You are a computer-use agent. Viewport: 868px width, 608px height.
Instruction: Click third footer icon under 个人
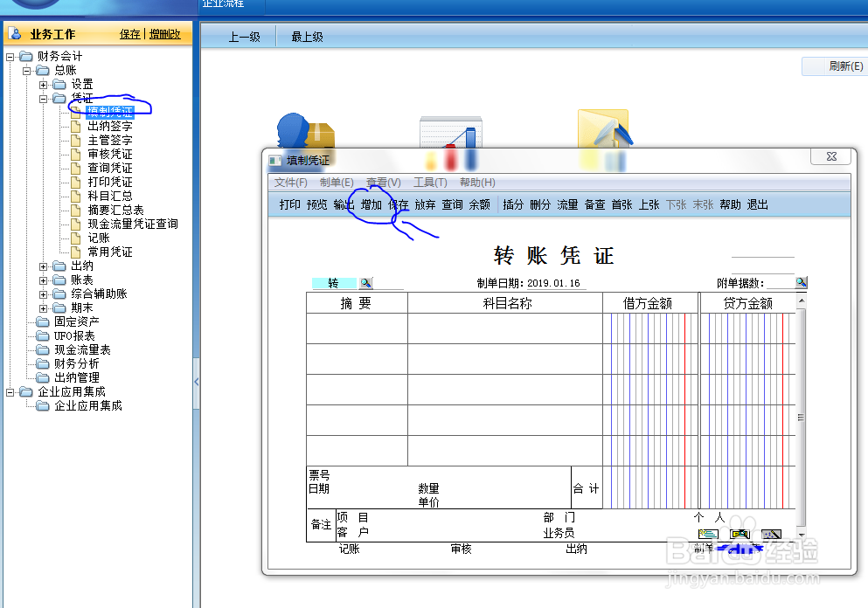click(771, 534)
